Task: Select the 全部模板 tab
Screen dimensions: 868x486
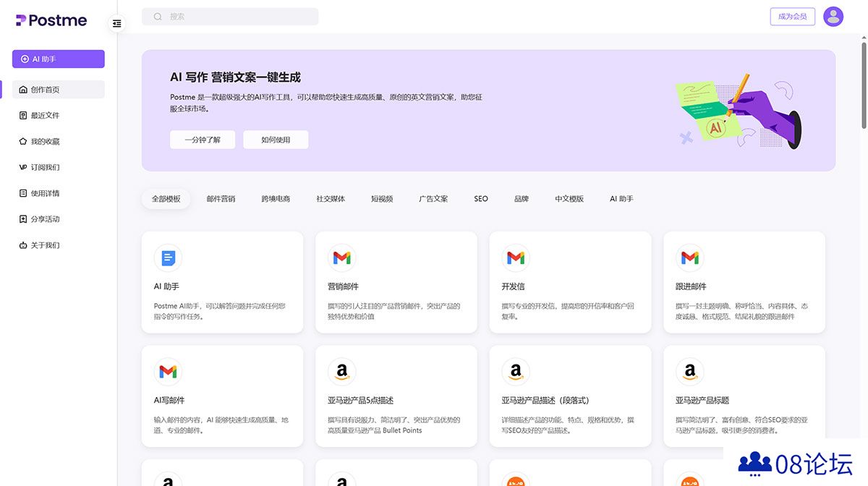Action: [166, 199]
